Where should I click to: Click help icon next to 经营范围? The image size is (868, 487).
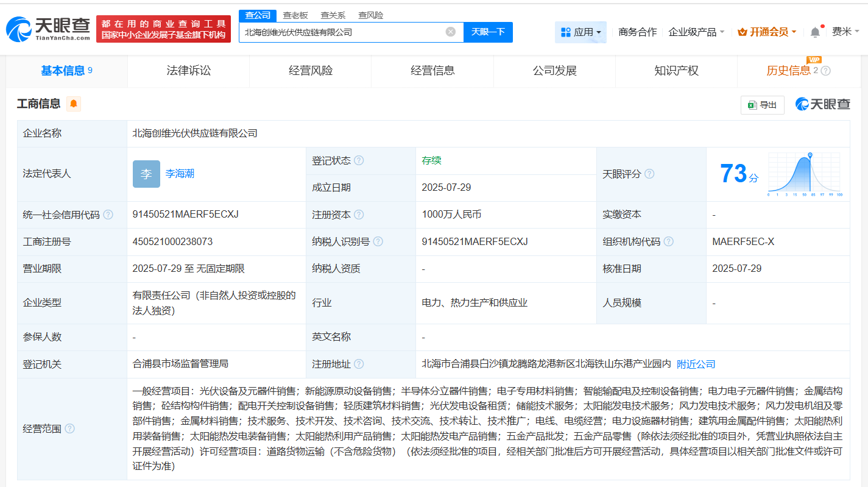click(69, 429)
